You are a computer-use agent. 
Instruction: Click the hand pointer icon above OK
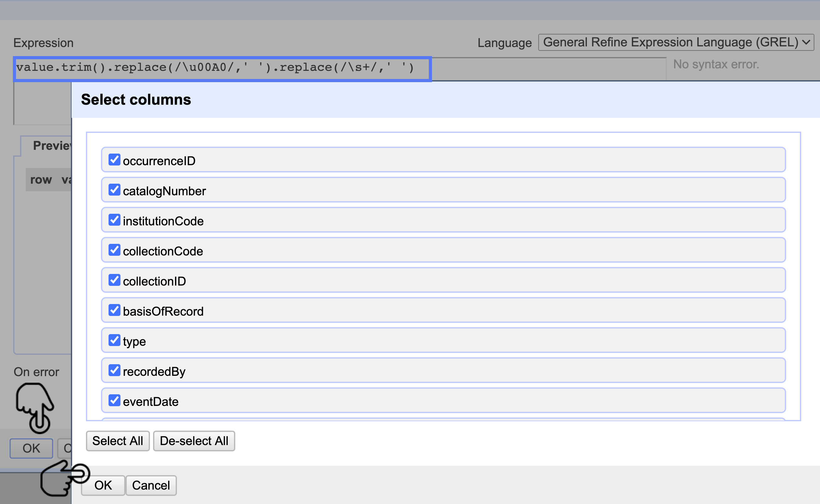[35, 407]
